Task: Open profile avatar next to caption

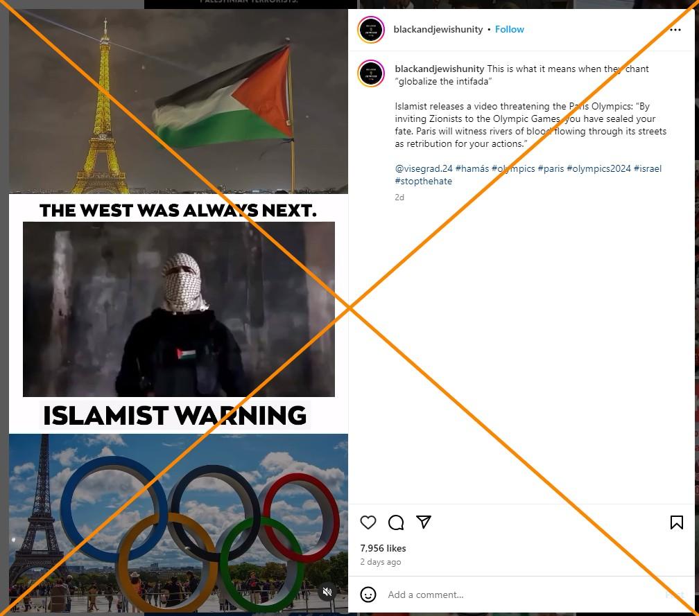Action: [371, 73]
